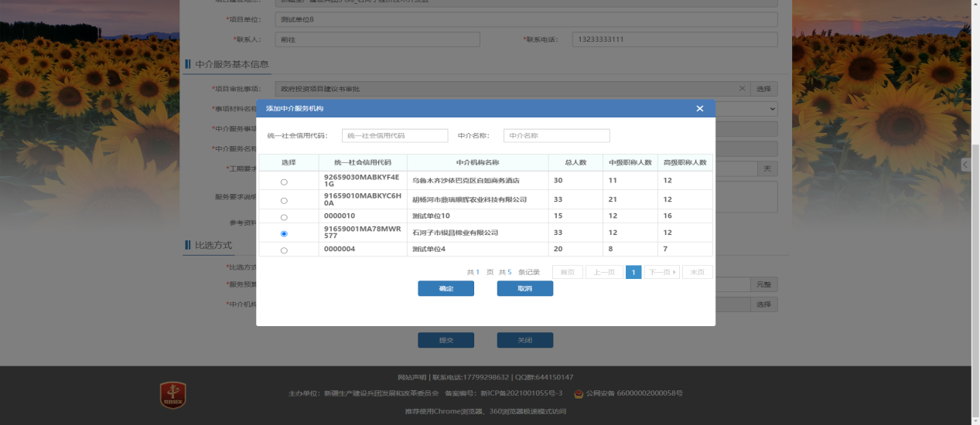The height and width of the screenshot is (425, 980).
Task: Jump to first page with 首页
Action: click(x=567, y=272)
